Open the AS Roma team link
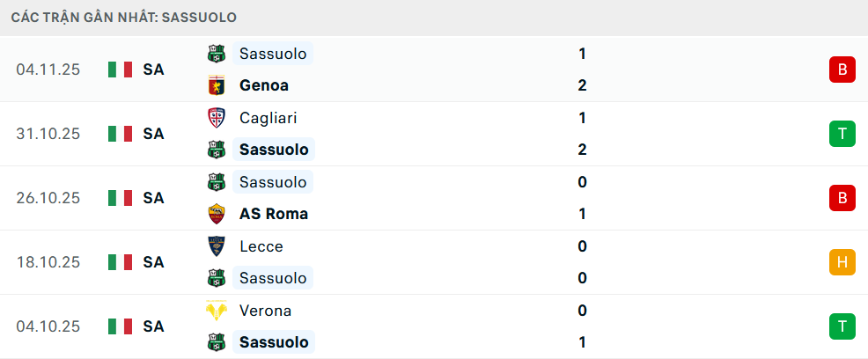 click(x=273, y=214)
